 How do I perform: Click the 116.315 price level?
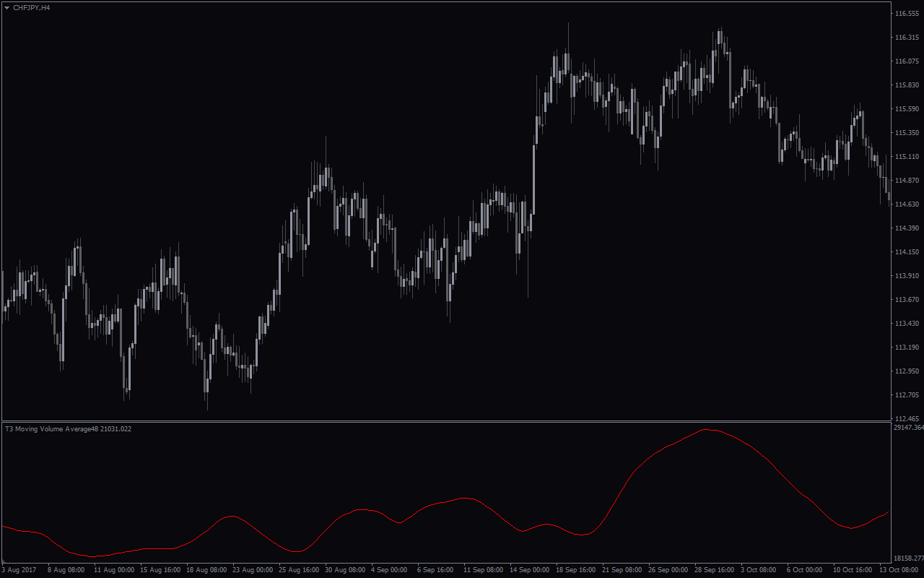[906, 38]
